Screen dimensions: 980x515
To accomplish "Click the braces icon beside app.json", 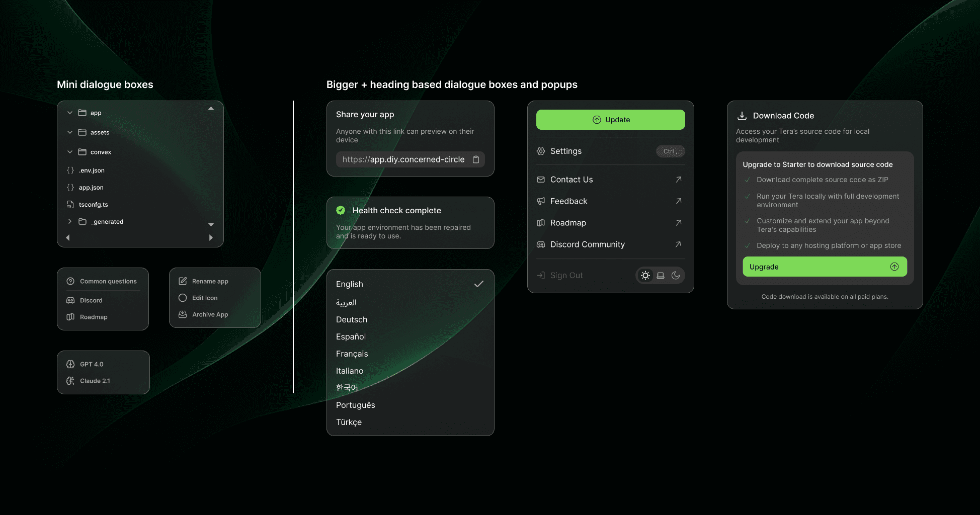I will click(70, 188).
